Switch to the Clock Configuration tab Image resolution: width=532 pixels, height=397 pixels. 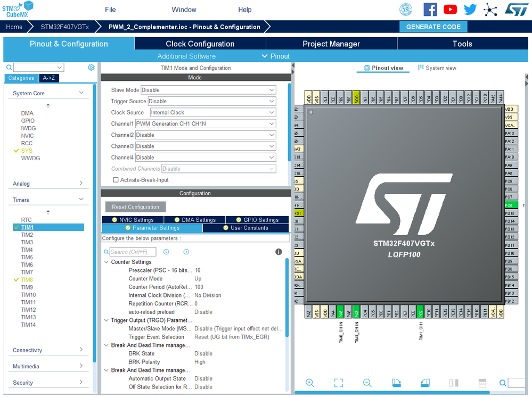pyautogui.click(x=200, y=44)
